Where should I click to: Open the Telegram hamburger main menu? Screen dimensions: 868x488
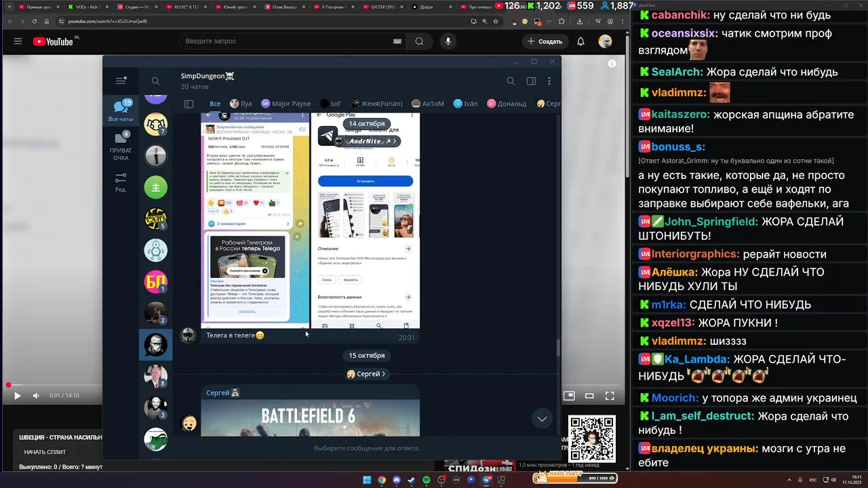pos(121,81)
